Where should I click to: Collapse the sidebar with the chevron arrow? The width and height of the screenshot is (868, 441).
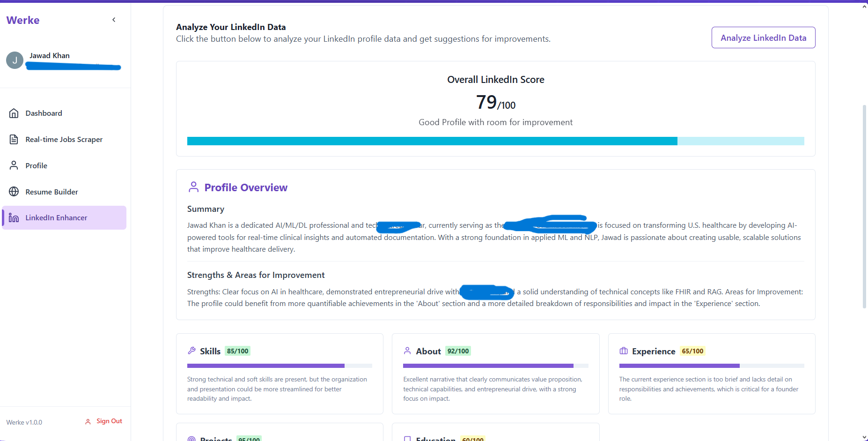pyautogui.click(x=114, y=20)
